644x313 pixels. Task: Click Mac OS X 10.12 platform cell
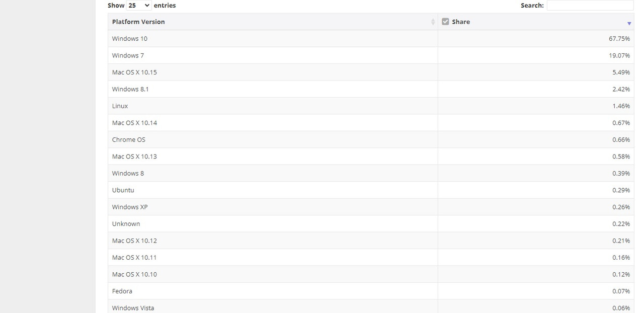click(x=273, y=241)
